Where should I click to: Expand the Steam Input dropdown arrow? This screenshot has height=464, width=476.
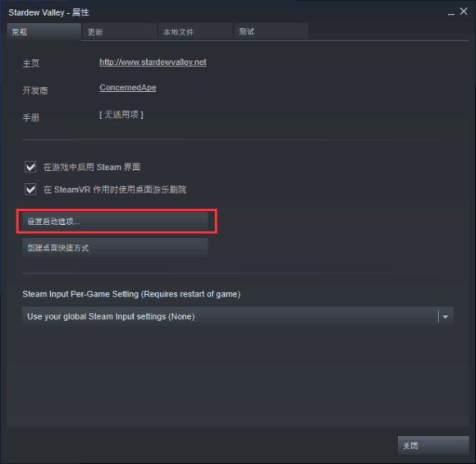pyautogui.click(x=446, y=317)
